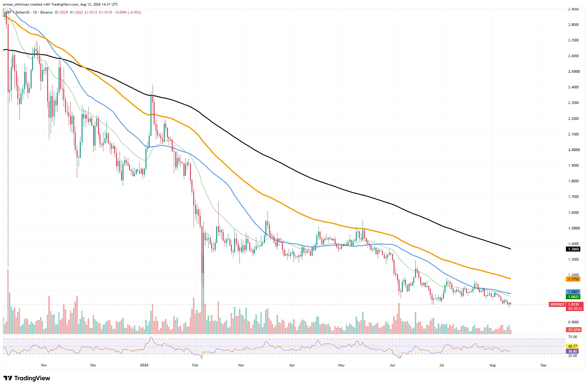The width and height of the screenshot is (588, 387).
Task: Click the XRPUSDT symbol price tag
Action: tap(557, 305)
